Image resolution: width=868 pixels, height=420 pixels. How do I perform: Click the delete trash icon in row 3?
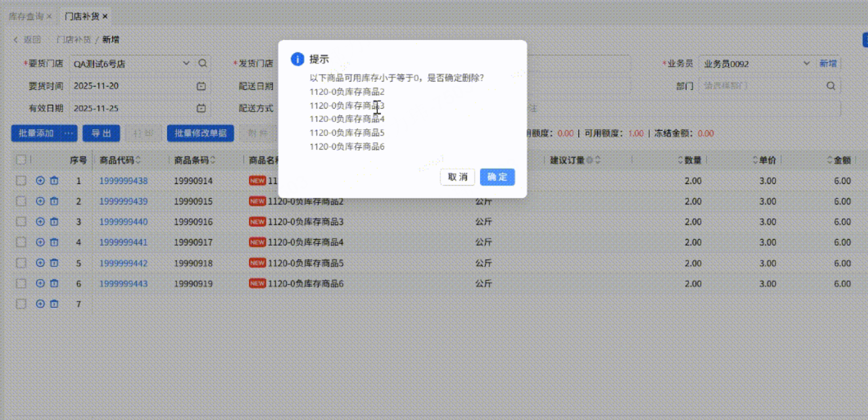coord(54,222)
